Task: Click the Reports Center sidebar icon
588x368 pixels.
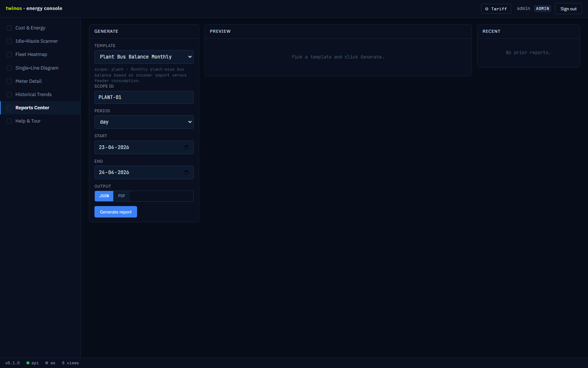Action: tap(9, 108)
